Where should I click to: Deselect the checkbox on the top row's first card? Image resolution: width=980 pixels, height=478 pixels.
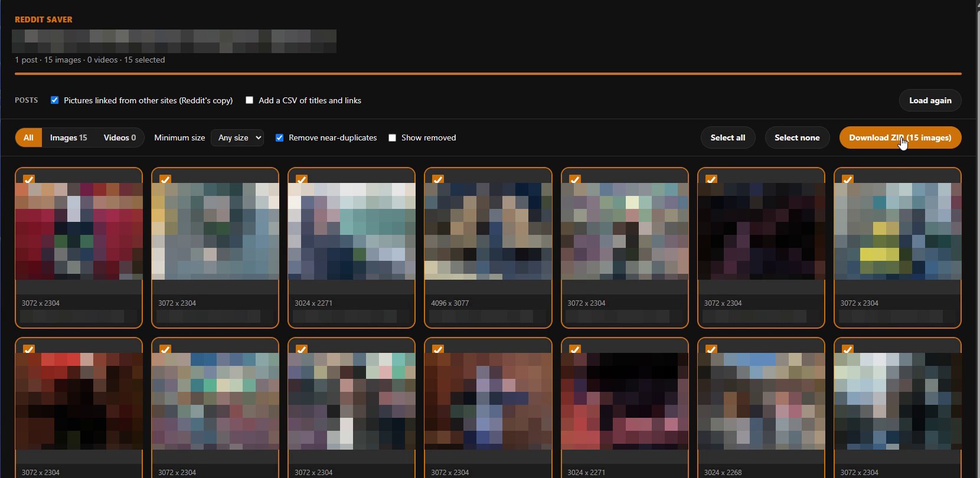28,179
